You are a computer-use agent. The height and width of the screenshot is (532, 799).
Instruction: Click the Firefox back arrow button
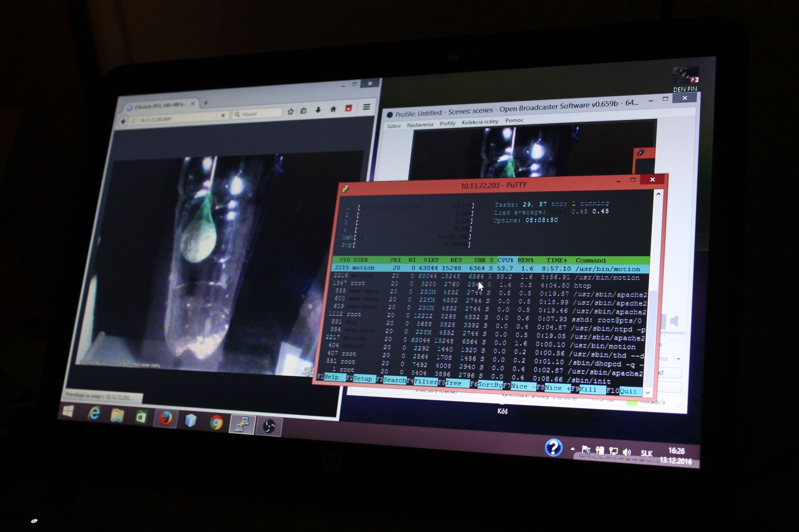123,121
